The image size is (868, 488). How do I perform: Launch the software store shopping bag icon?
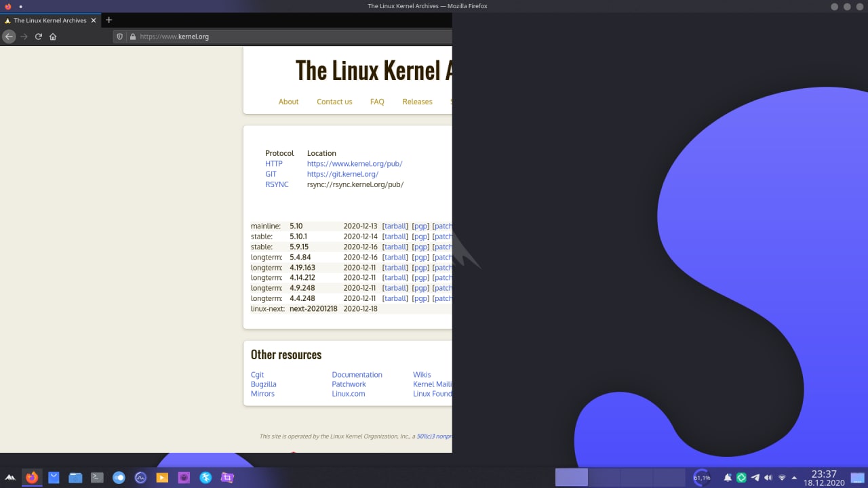click(54, 478)
